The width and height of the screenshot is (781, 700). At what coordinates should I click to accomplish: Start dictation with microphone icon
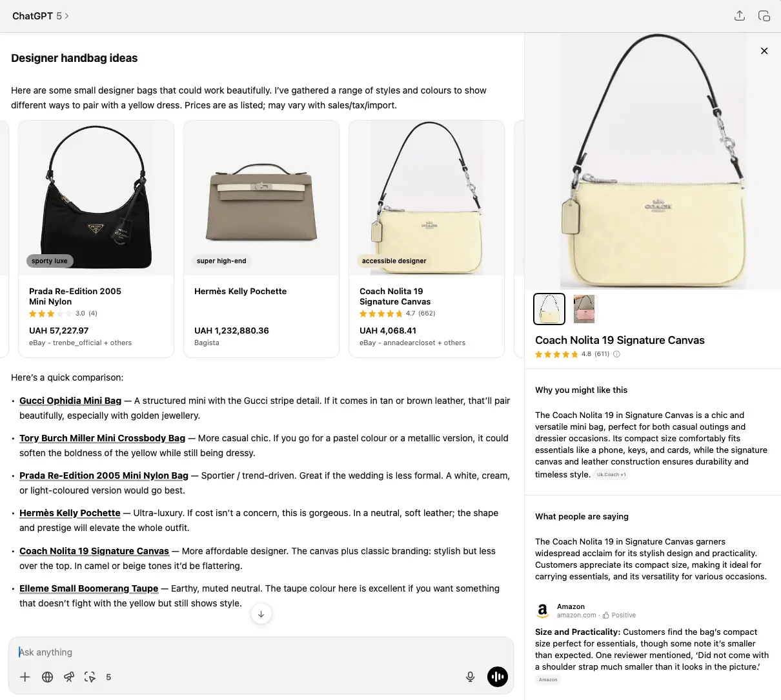(471, 677)
